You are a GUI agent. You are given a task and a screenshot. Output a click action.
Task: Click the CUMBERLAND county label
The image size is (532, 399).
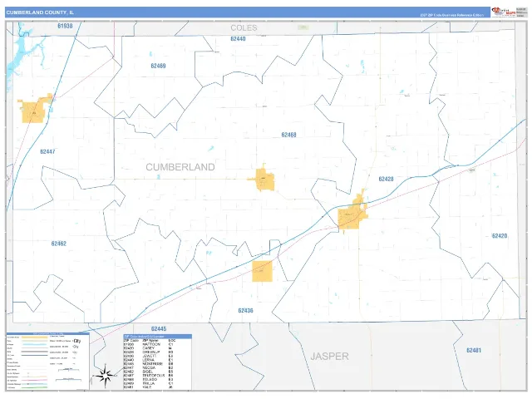tap(180, 167)
